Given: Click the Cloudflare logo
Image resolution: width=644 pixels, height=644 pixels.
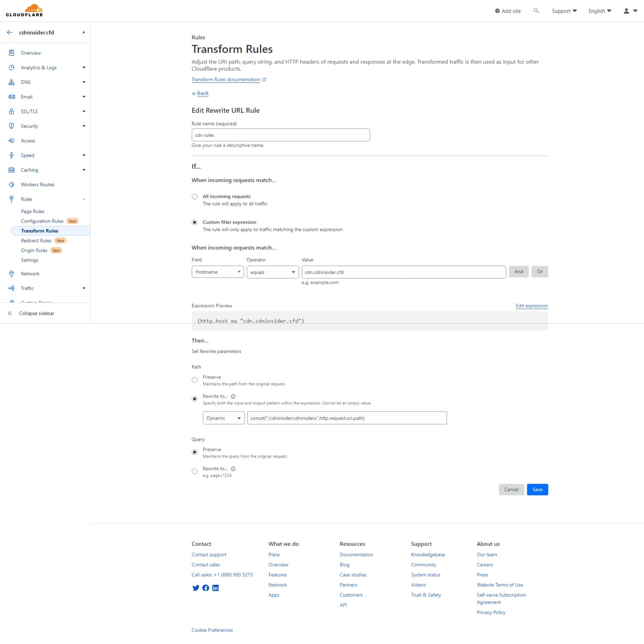Looking at the screenshot, I should tap(24, 10).
